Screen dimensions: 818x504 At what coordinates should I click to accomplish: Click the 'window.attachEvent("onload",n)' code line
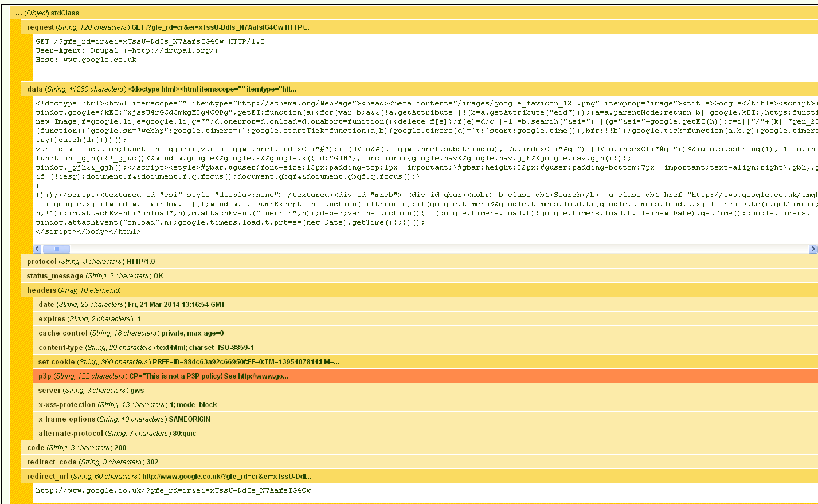(230, 222)
